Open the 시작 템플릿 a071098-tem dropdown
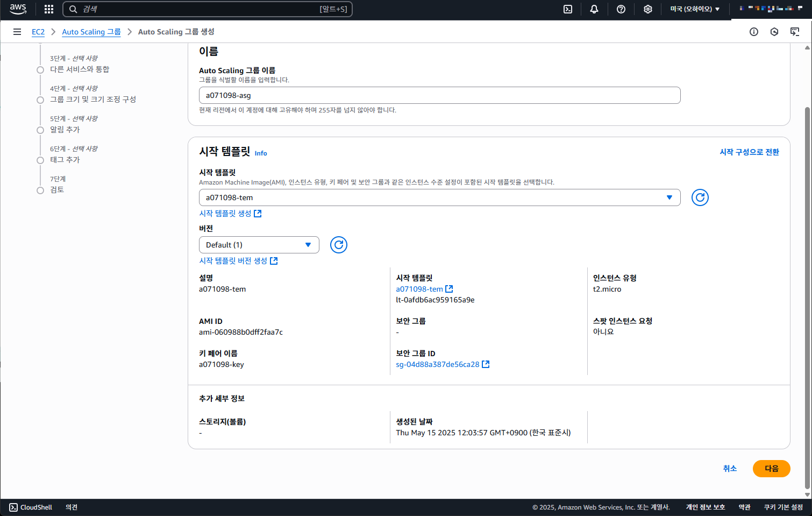Screen dimensions: 812x516 (x=439, y=197)
